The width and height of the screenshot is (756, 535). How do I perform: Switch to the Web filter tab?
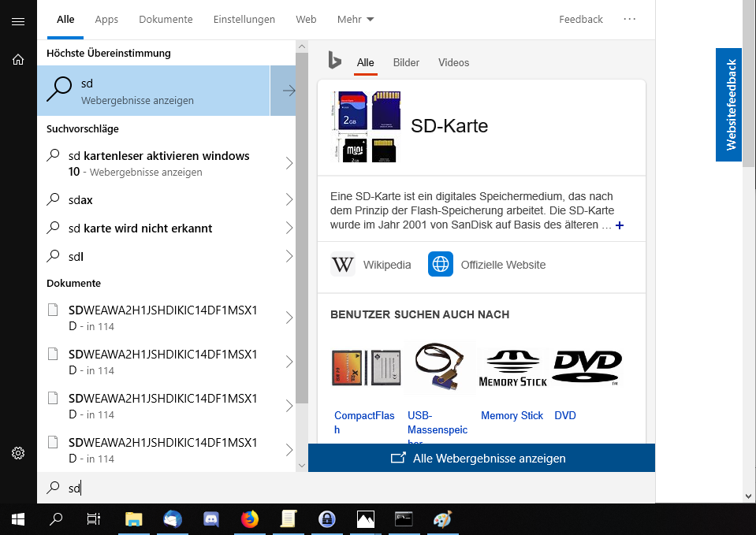[306, 19]
